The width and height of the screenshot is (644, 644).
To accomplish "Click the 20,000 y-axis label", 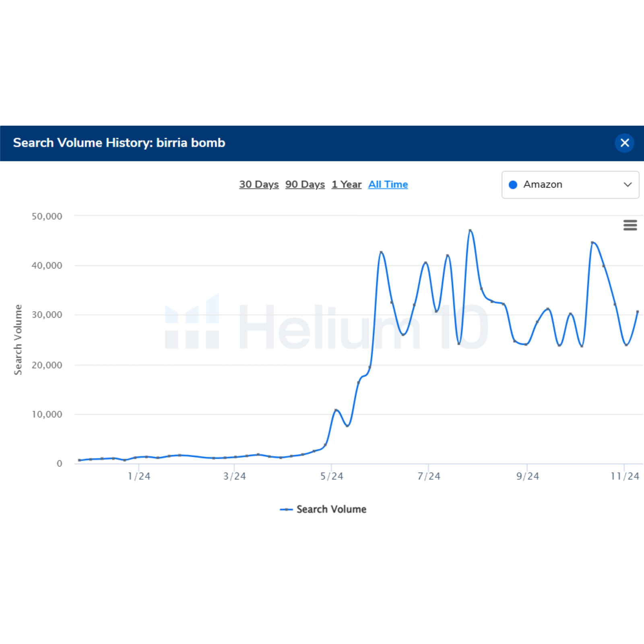I will tap(47, 365).
